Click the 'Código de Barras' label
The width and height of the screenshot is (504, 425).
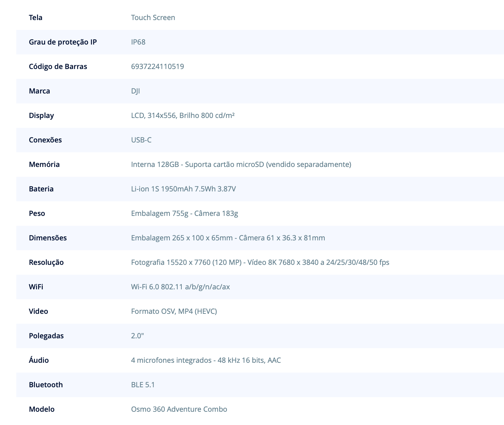pos(58,67)
